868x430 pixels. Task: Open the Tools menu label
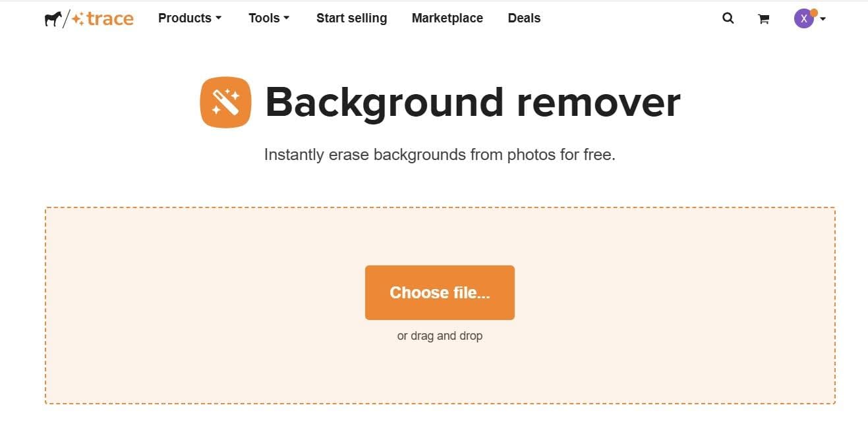click(264, 18)
